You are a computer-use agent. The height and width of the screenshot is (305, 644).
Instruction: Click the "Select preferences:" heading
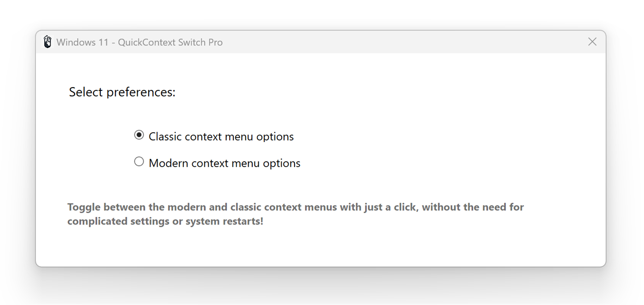[122, 92]
